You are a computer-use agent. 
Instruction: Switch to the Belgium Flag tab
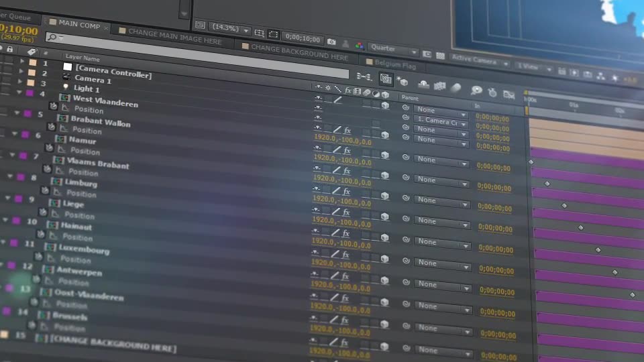click(x=395, y=64)
